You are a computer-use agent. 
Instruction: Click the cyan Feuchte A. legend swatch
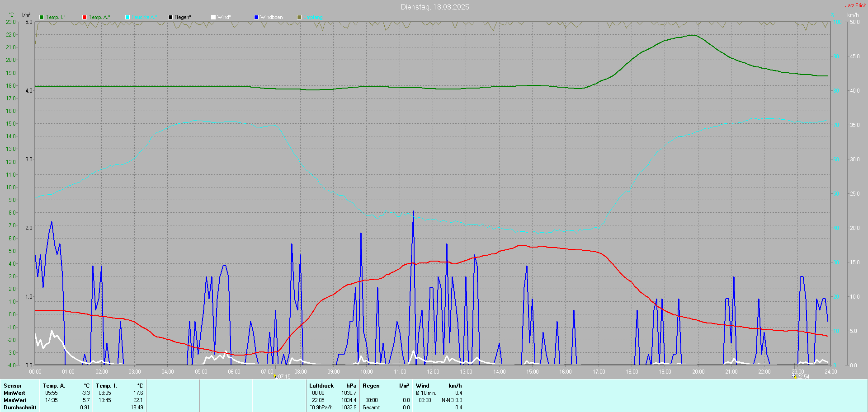click(127, 17)
